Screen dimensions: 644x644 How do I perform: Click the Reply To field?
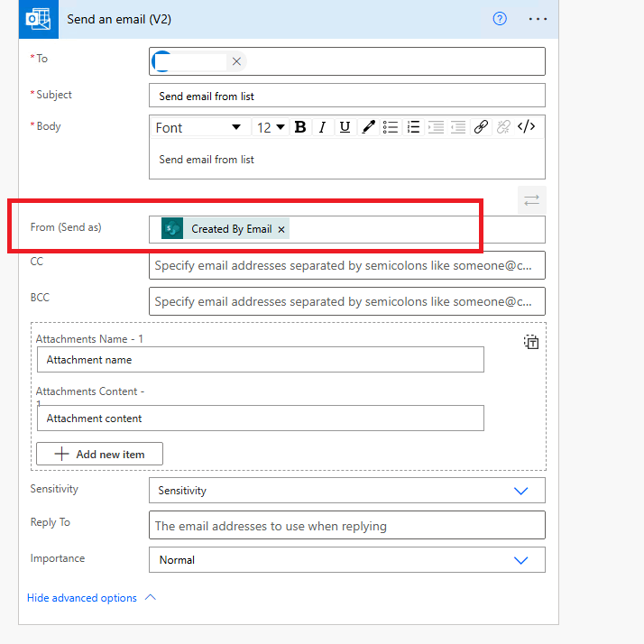(347, 525)
